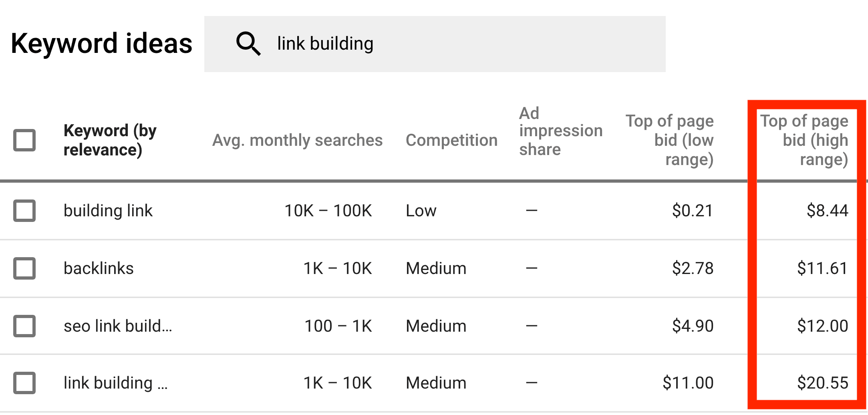The image size is (868, 415).
Task: Sort by the Competition column header
Action: pyautogui.click(x=451, y=140)
